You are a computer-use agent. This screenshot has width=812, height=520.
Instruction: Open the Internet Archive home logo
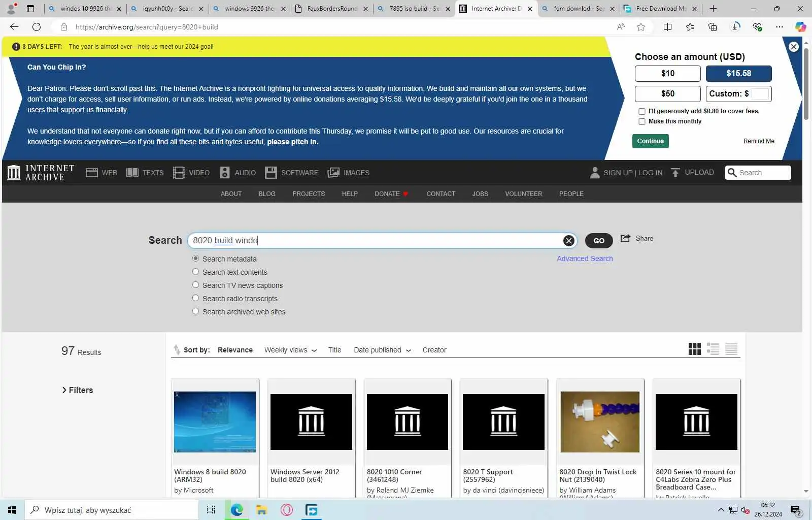point(41,173)
